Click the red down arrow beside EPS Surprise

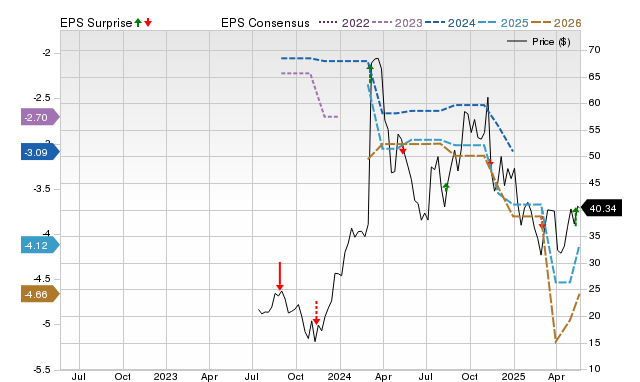tap(148, 22)
